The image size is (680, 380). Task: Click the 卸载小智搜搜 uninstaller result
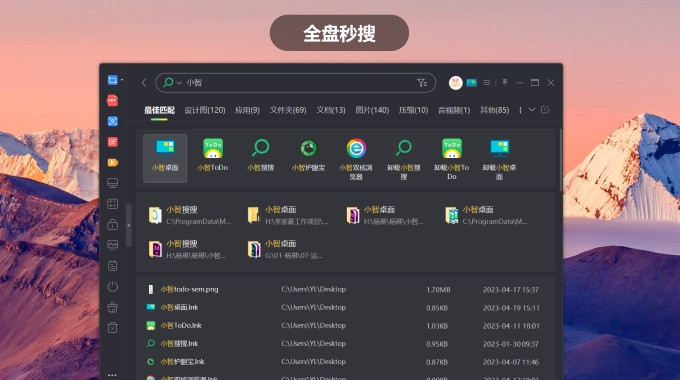coord(404,159)
